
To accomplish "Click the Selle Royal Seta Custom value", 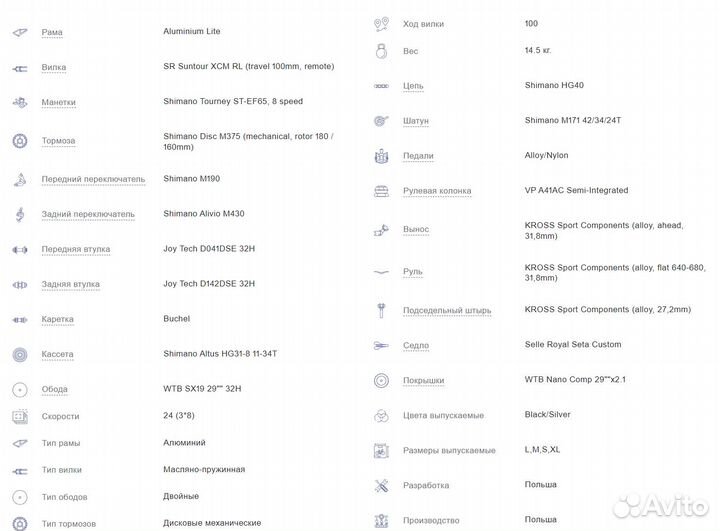I will point(572,345).
